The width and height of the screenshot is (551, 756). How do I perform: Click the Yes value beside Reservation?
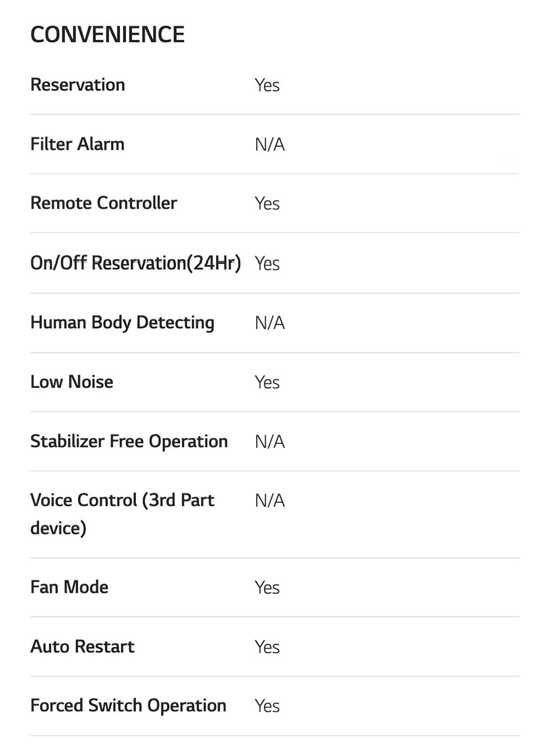[267, 85]
